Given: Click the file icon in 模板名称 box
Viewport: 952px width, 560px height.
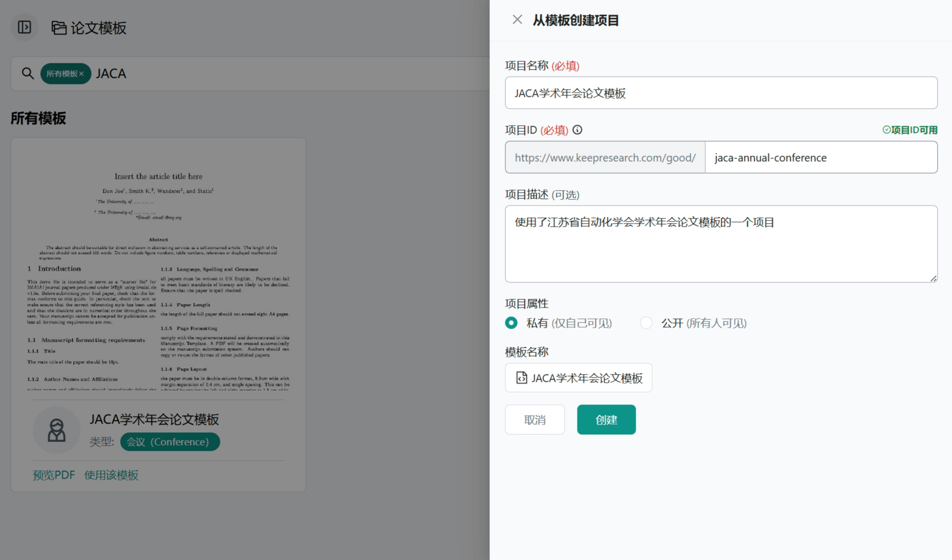Looking at the screenshot, I should (x=521, y=378).
